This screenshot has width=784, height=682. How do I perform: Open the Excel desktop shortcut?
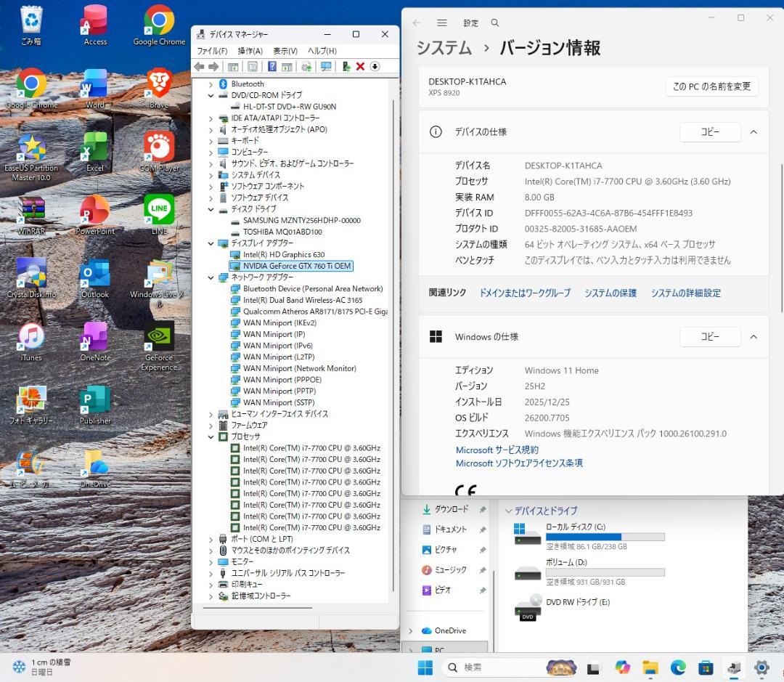coord(95,152)
